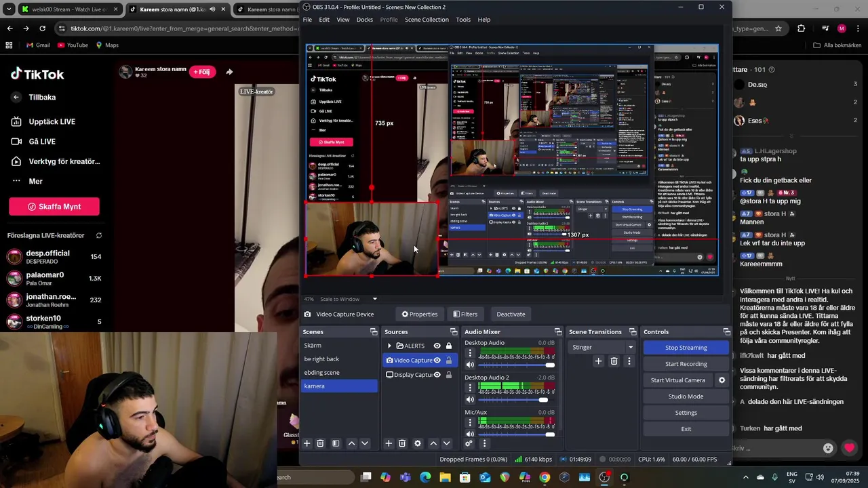This screenshot has width=868, height=488.
Task: Move selected scene up
Action: click(x=351, y=443)
